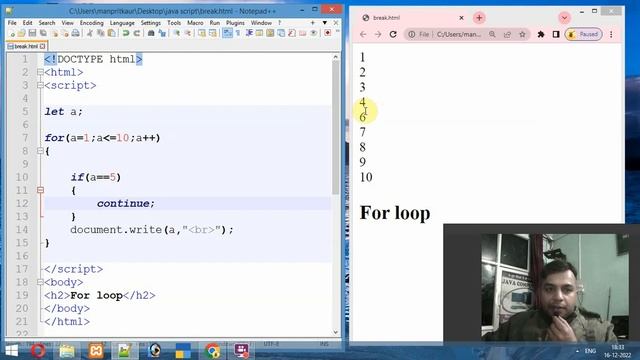
Task: Toggle the Indent guide toolbar icon
Action: [249, 33]
